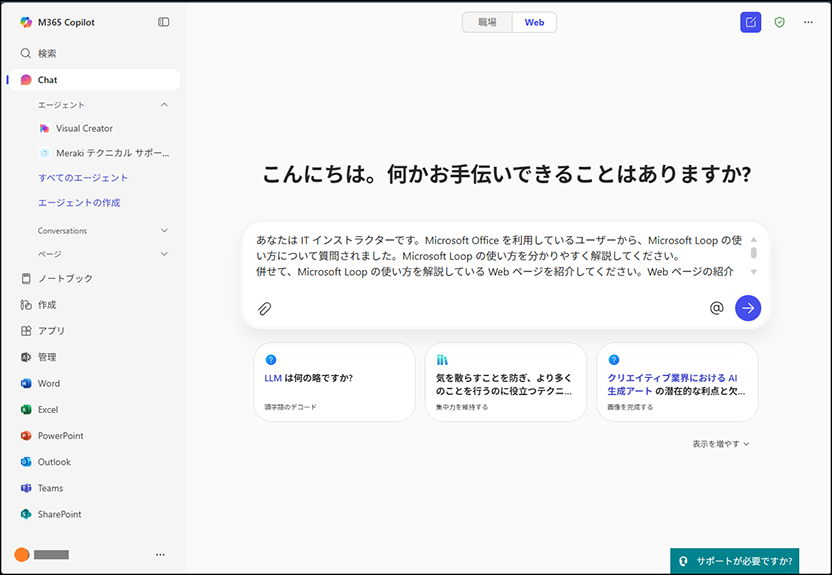Switch to the Web tab
Image resolution: width=832 pixels, height=575 pixels.
(x=534, y=22)
